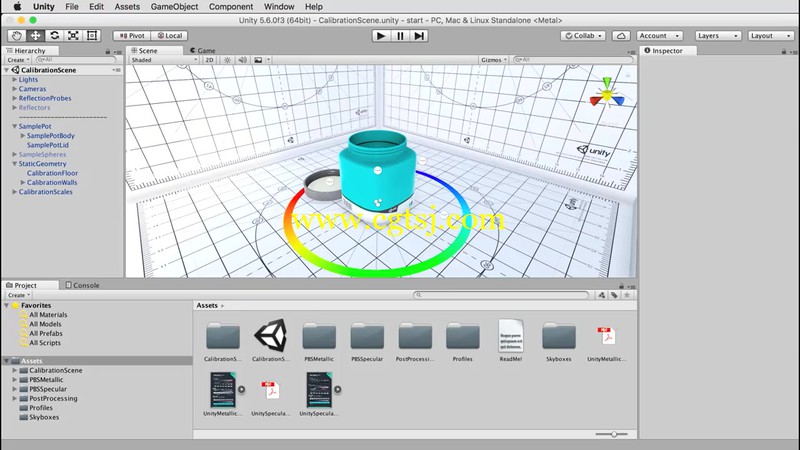Select the ReadMe! text asset
This screenshot has width=800, height=450.
(511, 340)
